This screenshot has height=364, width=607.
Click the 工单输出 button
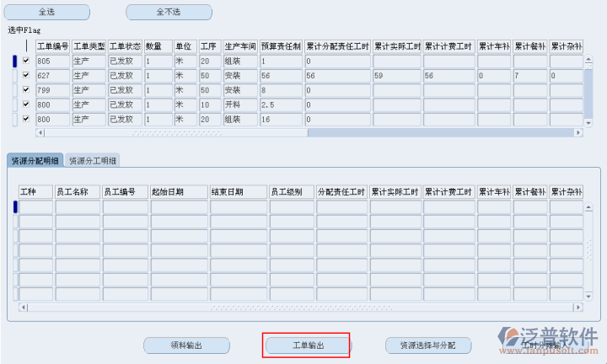click(x=308, y=345)
